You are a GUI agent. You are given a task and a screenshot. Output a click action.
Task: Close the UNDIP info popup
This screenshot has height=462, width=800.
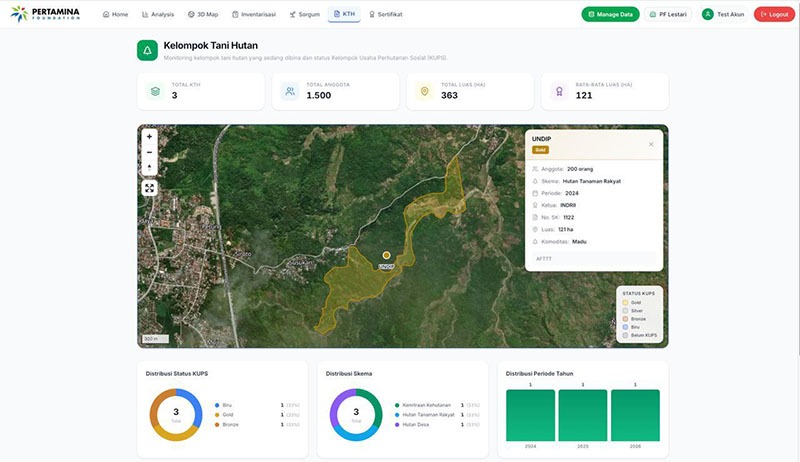(651, 144)
